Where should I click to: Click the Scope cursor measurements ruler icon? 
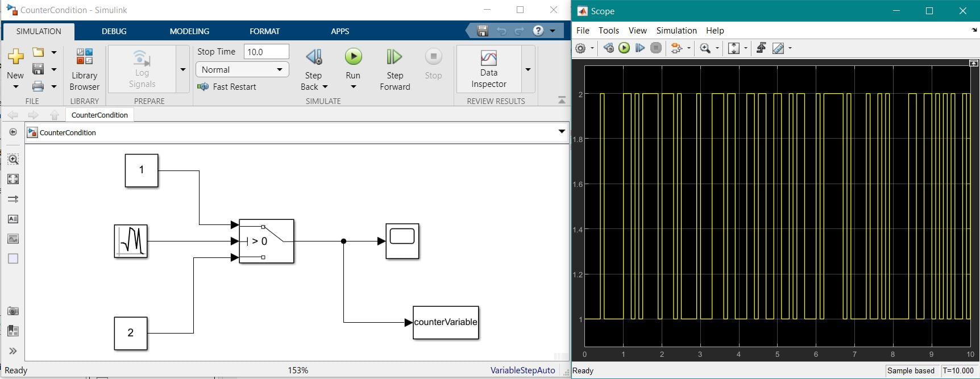pos(778,48)
